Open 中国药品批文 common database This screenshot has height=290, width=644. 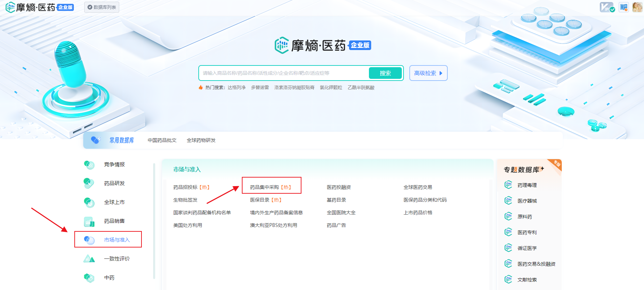[162, 140]
